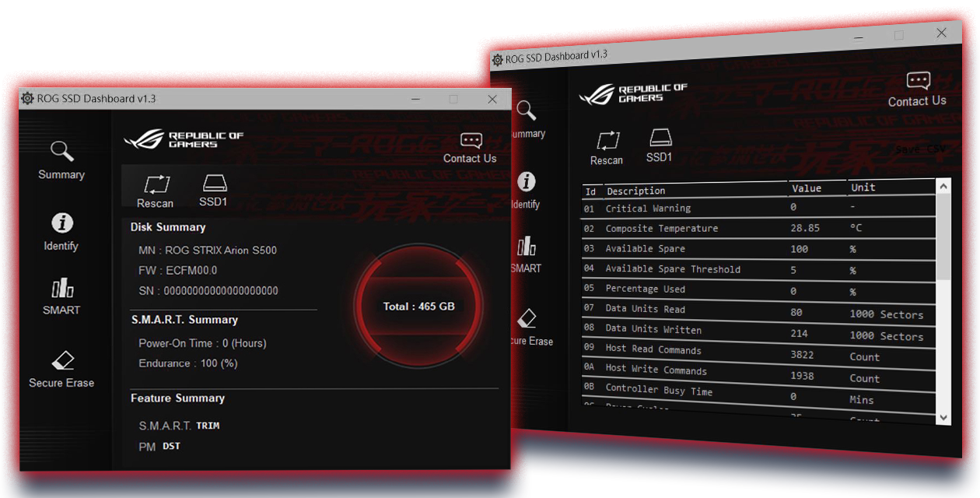Click SMART chart icon in back window
This screenshot has width=980, height=498.
(x=527, y=247)
